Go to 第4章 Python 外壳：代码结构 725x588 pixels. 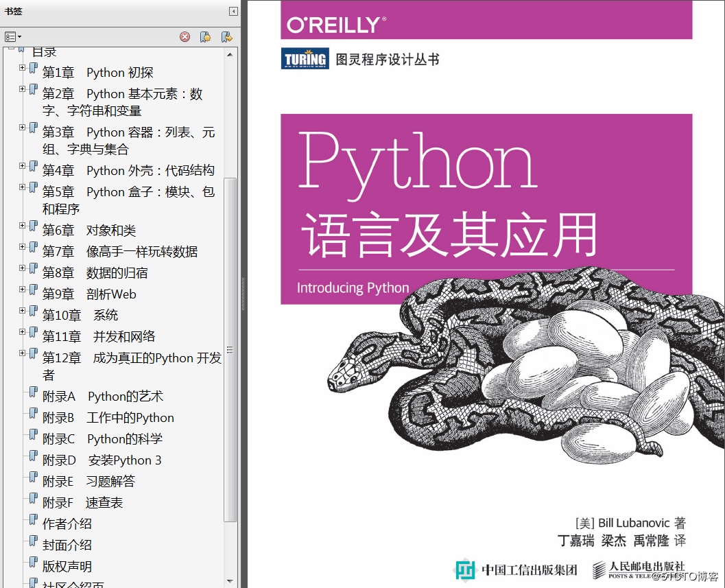coord(128,171)
